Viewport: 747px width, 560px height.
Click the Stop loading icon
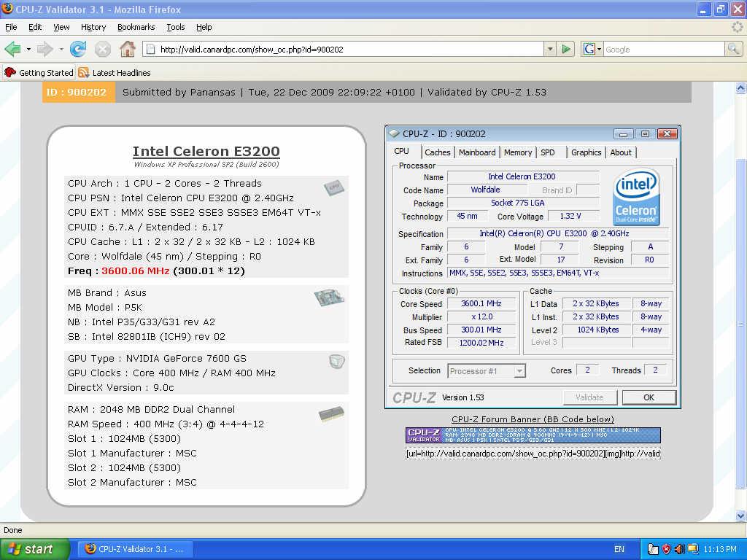click(x=102, y=49)
